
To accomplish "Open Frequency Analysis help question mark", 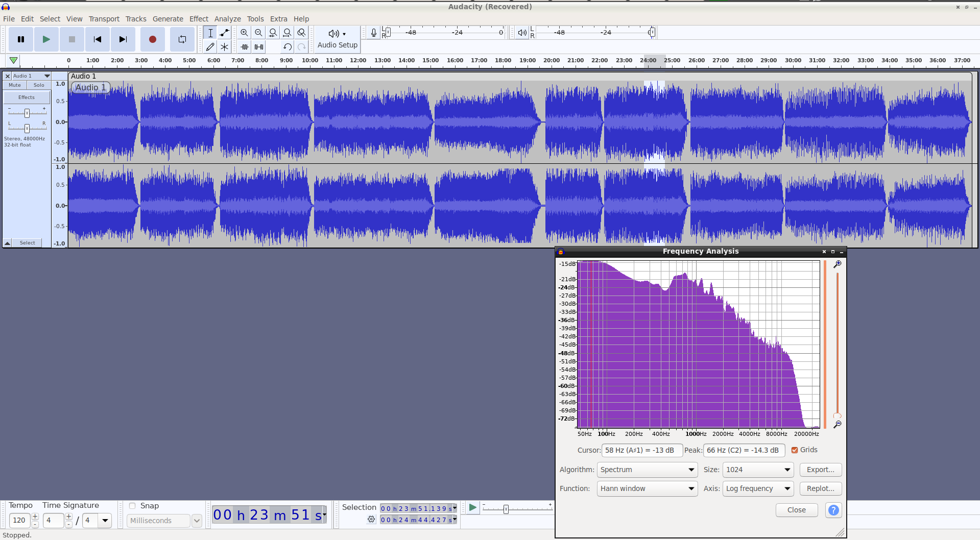I will pos(833,510).
